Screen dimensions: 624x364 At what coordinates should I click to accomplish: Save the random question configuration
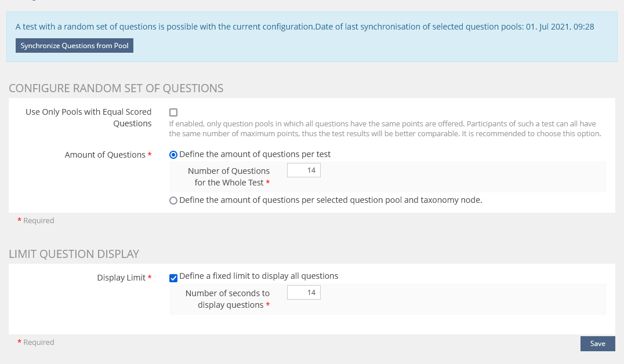[597, 344]
